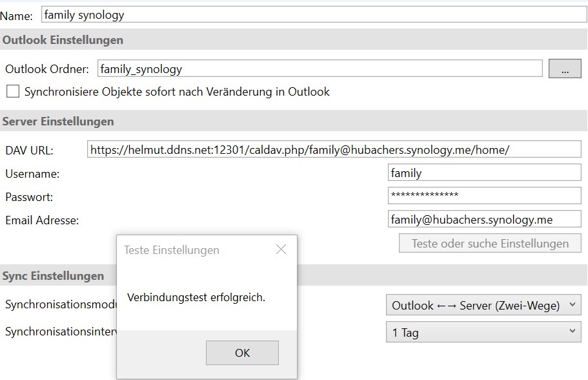Viewport: 588px width, 380px height.
Task: Browse Outlook folder with the ellipsis button
Action: 565,69
